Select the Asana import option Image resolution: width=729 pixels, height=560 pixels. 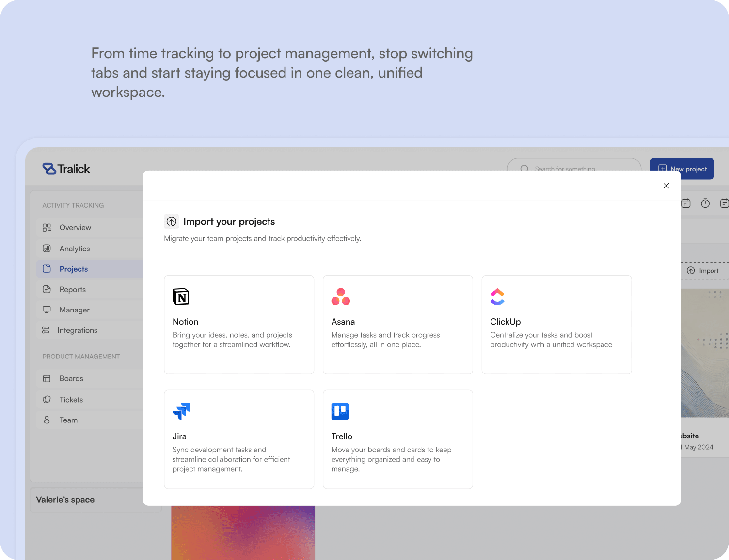point(397,325)
